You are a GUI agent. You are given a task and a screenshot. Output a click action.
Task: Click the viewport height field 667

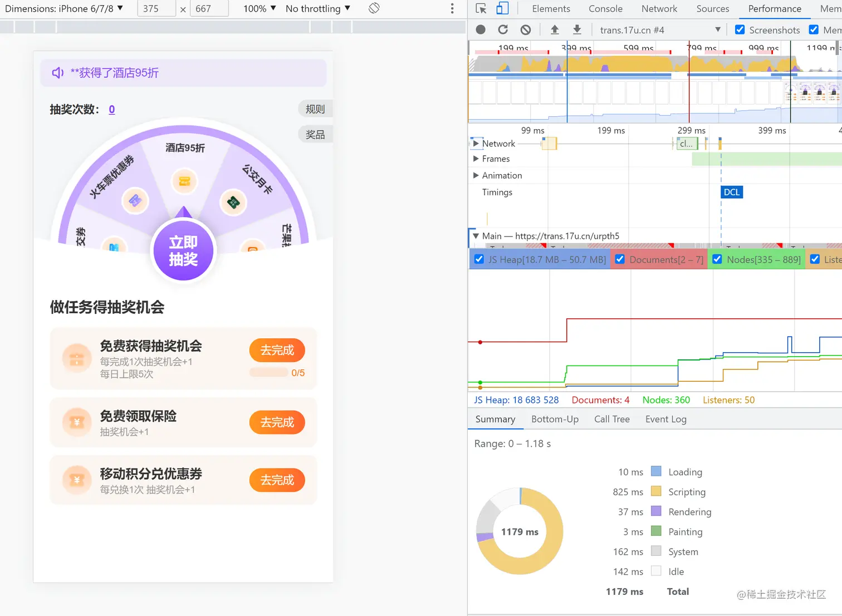[x=209, y=8]
